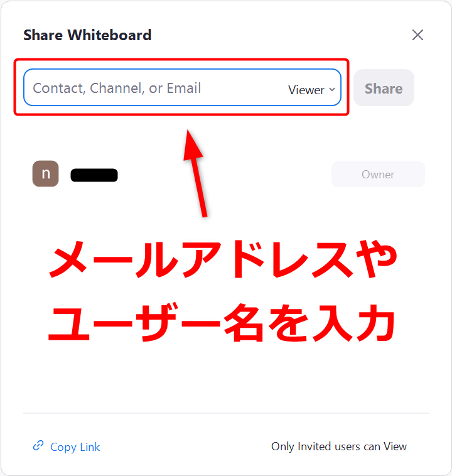Click the red highlight box border
Viewport: 452px width, 476px height.
tap(181, 60)
